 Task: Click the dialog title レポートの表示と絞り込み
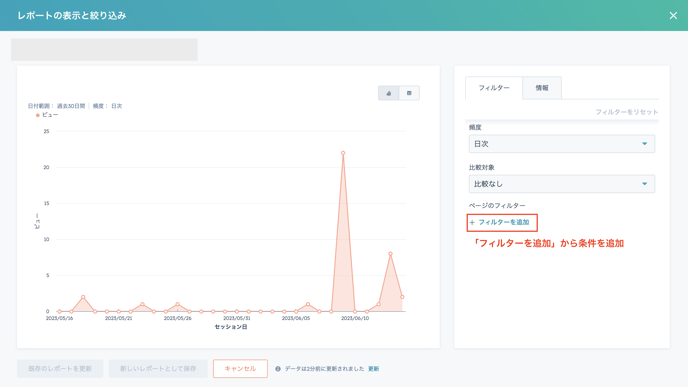(72, 15)
